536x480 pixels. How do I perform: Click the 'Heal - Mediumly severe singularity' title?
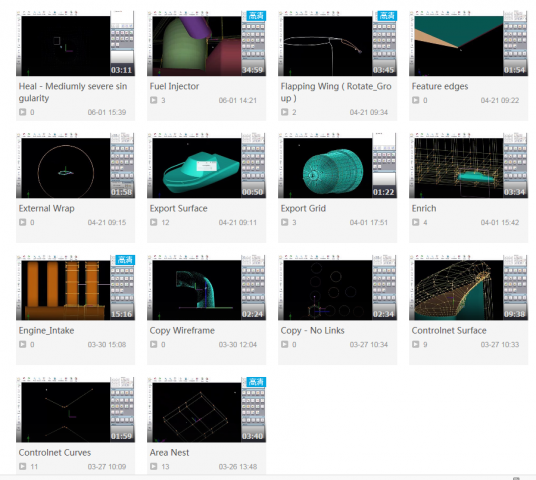(x=73, y=92)
